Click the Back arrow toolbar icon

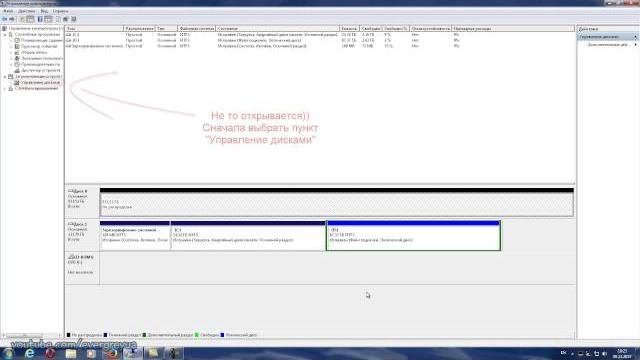pyautogui.click(x=4, y=19)
